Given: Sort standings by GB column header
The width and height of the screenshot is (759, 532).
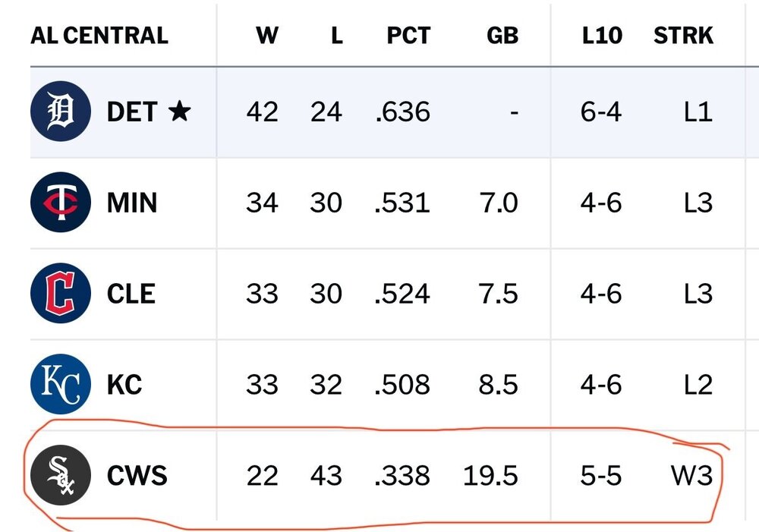Looking at the screenshot, I should point(502,36).
